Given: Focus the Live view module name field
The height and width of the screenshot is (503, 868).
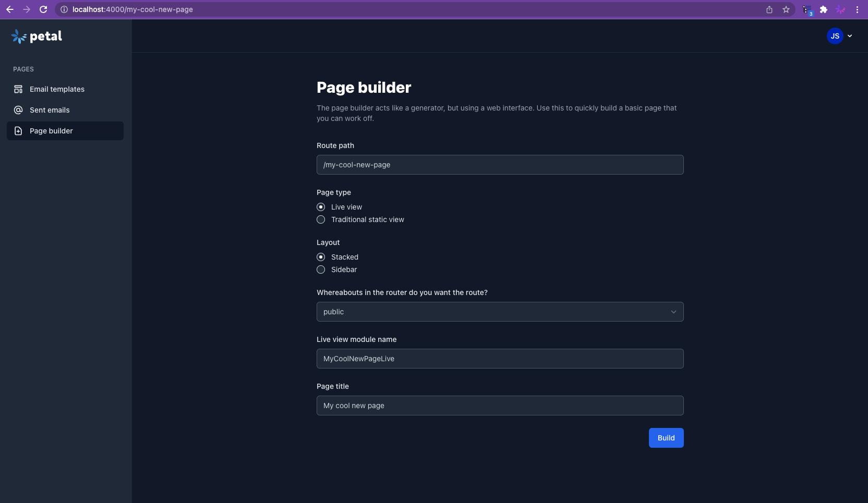Looking at the screenshot, I should tap(500, 359).
